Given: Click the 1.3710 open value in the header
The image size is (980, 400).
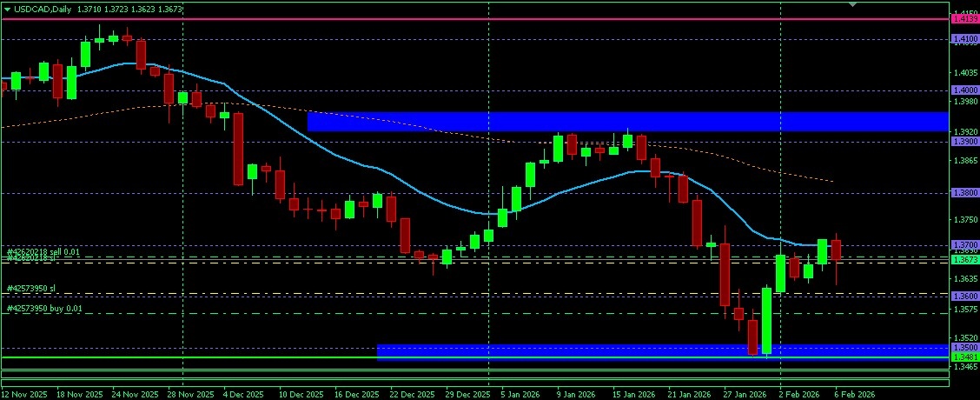Looking at the screenshot, I should pyautogui.click(x=89, y=10).
